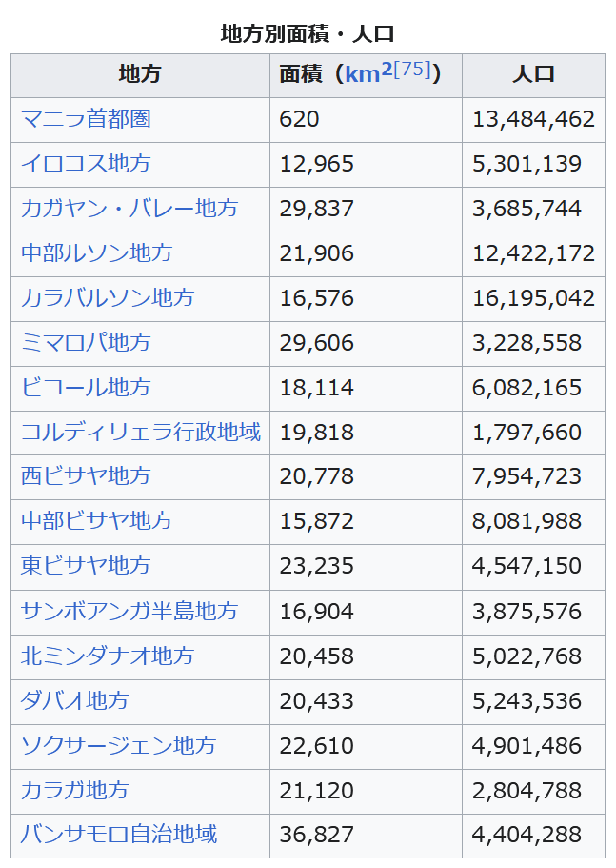The width and height of the screenshot is (616, 868).
Task: Go to 中部ルソン地方 article
Action: (x=97, y=253)
